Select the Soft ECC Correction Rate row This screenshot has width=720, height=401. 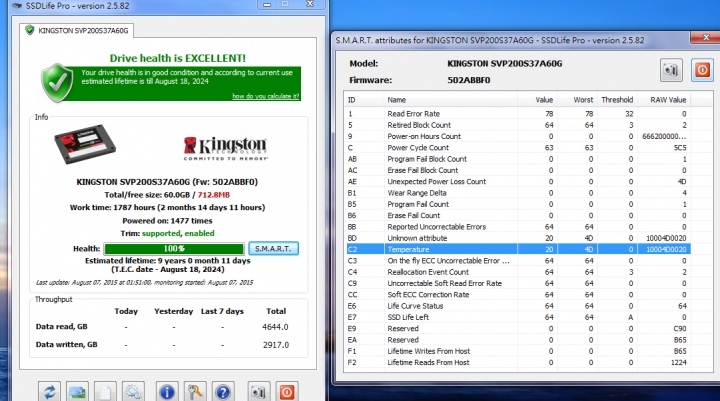tap(518, 294)
